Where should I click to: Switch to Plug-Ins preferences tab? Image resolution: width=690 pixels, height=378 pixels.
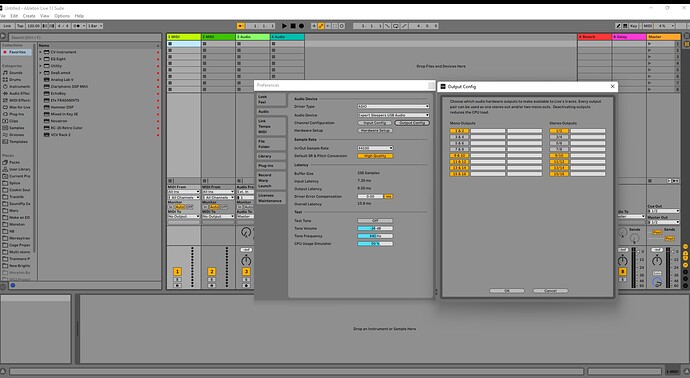271,166
